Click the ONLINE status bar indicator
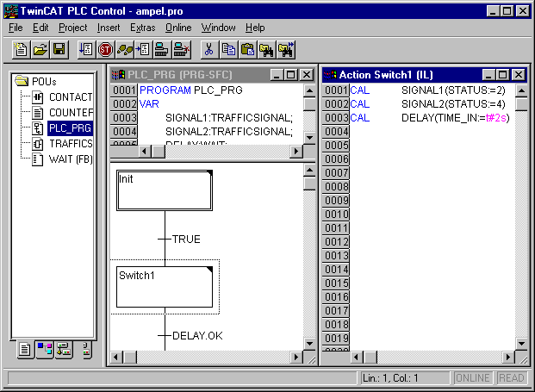The width and height of the screenshot is (535, 392). point(473,378)
